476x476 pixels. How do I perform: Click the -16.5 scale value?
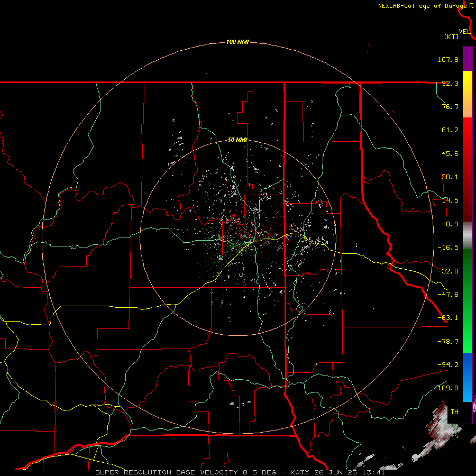(x=448, y=248)
